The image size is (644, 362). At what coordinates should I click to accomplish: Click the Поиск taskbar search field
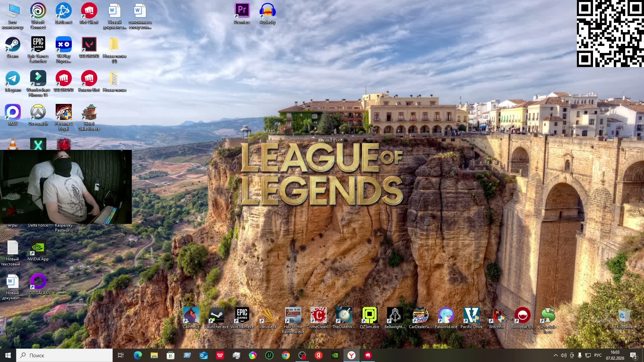coord(64,355)
